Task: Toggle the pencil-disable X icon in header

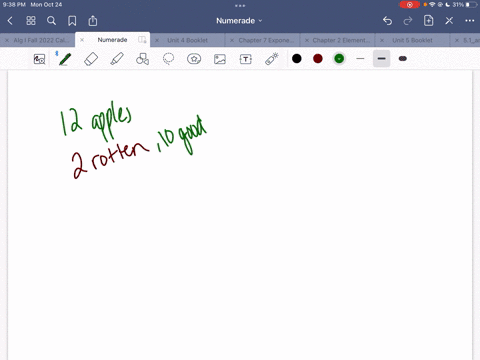Action: tap(449, 21)
